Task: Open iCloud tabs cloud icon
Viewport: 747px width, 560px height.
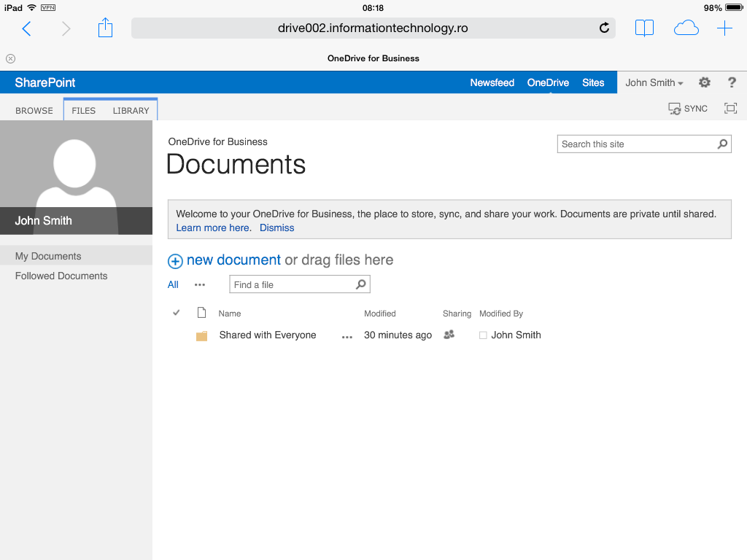Action: [x=686, y=28]
